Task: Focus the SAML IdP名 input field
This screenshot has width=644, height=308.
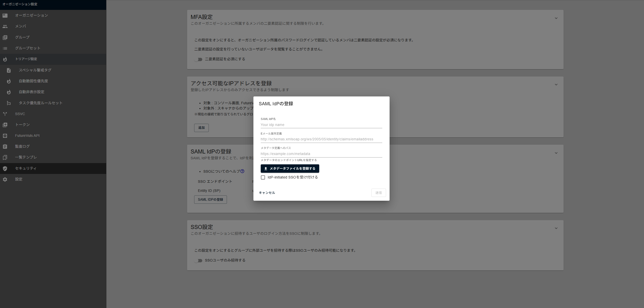Action: (321, 125)
